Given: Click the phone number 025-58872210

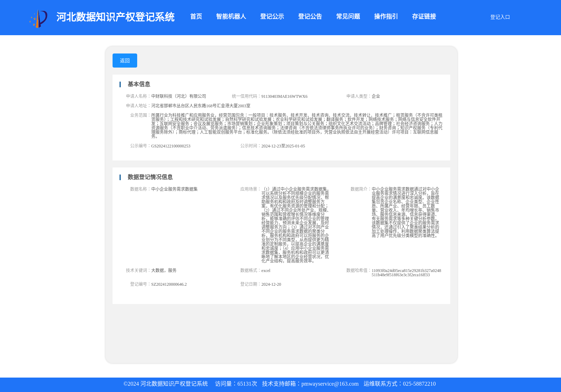Looking at the screenshot, I should 419,384.
